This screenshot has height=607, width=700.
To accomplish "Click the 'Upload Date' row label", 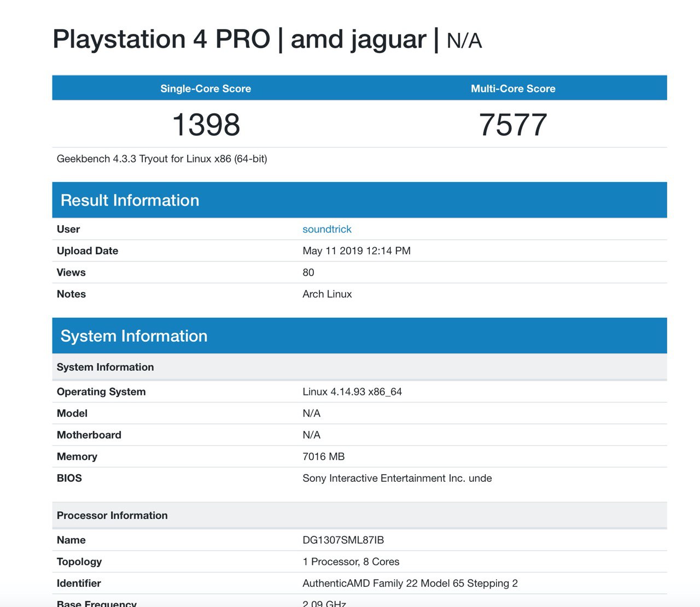I will pos(87,250).
